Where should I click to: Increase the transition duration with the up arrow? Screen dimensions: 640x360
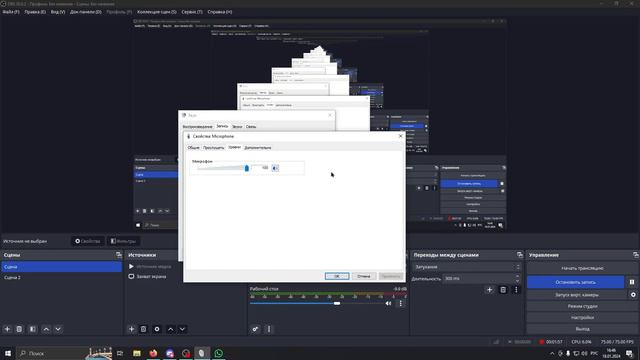[x=518, y=276]
